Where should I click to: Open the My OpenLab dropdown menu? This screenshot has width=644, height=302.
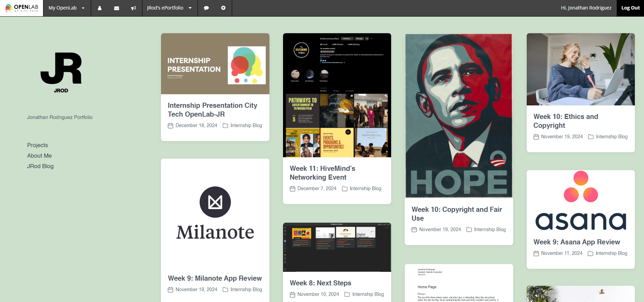pyautogui.click(x=67, y=8)
